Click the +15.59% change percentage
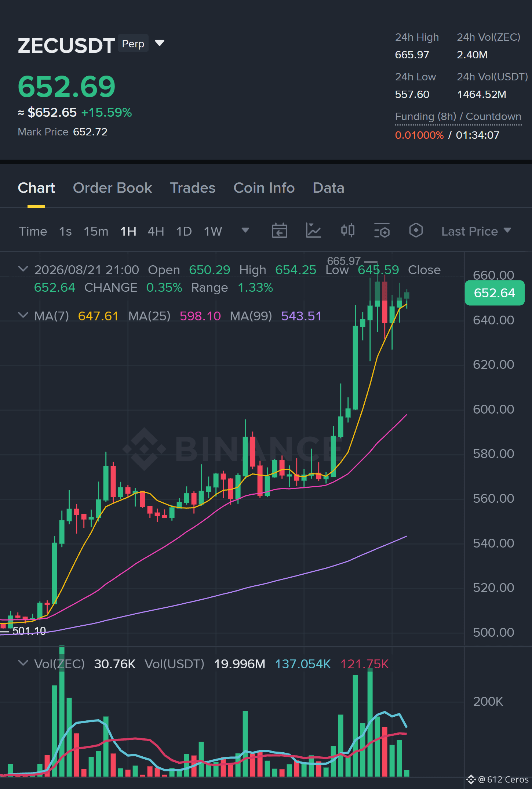 (106, 112)
